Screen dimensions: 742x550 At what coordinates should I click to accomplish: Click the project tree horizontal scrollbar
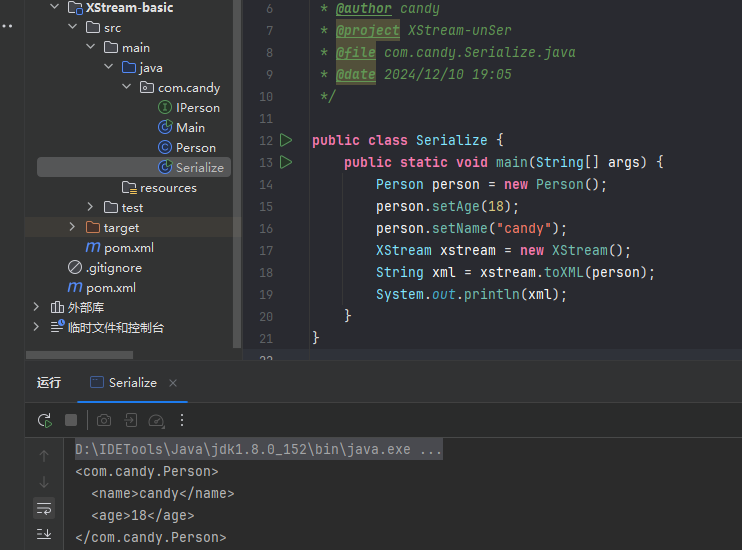coord(80,355)
